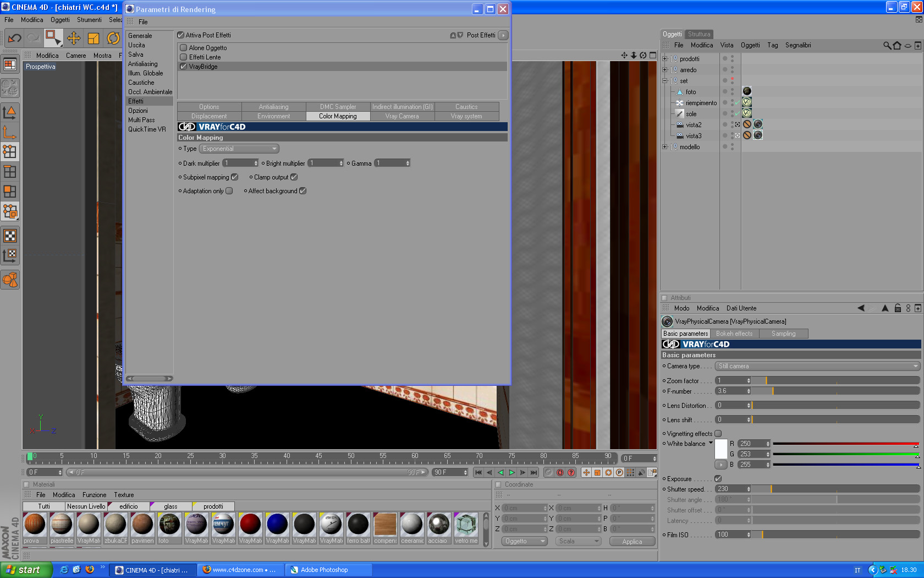The image size is (924, 578).
Task: Open the layout switcher icon in left palette
Action: 10,64
